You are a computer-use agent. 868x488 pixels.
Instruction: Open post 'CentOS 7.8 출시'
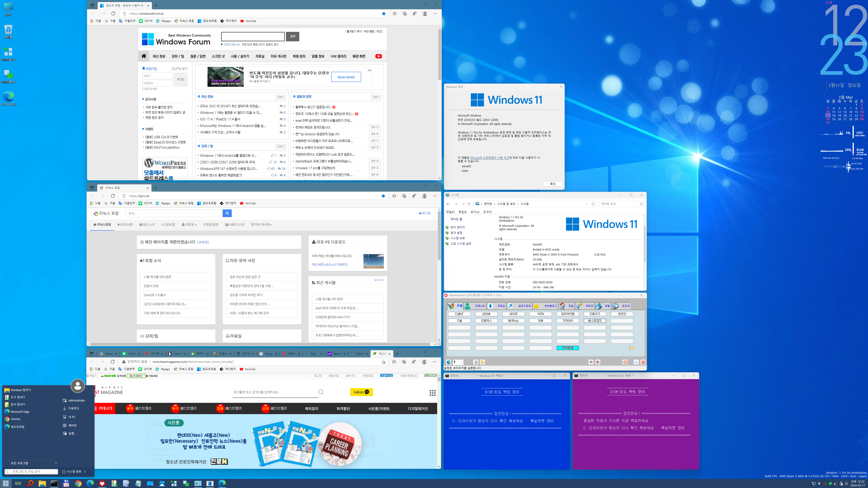coord(155,295)
